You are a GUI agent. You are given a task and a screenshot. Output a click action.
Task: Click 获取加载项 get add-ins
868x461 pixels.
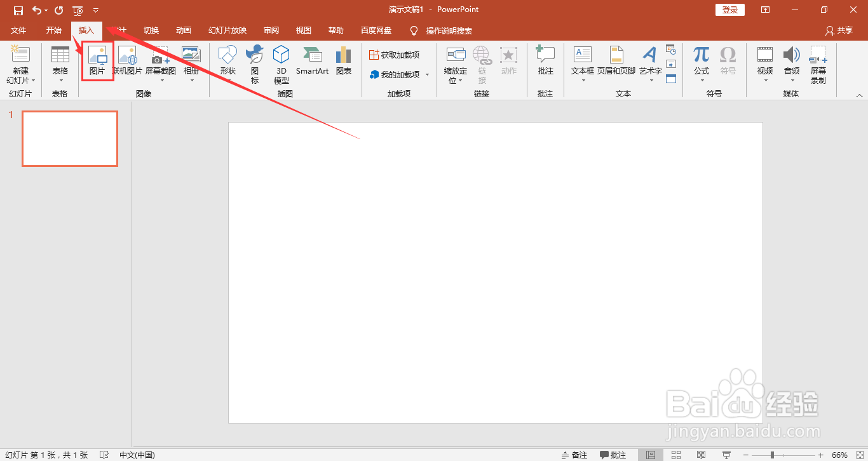click(395, 55)
